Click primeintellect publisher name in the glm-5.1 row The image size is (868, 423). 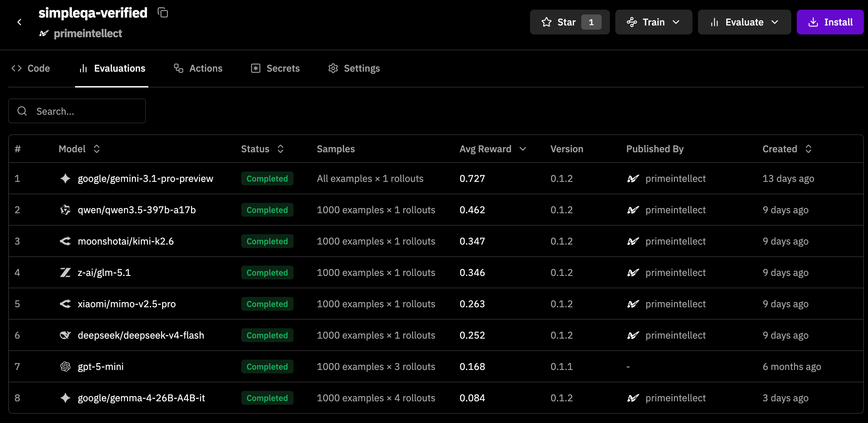pos(675,272)
